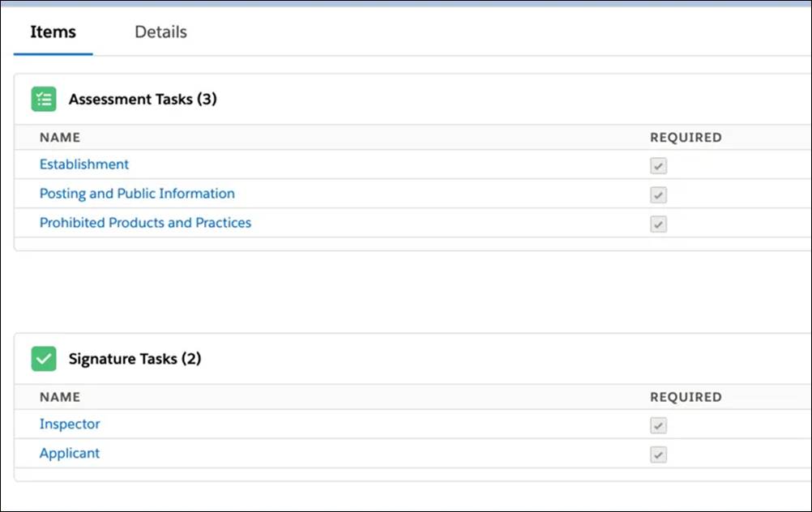This screenshot has height=512, width=812.
Task: Select the Items tab
Action: 53,32
